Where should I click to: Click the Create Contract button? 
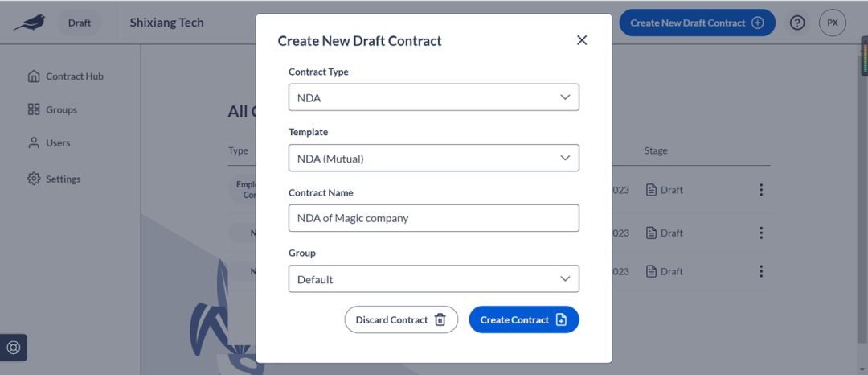[524, 319]
